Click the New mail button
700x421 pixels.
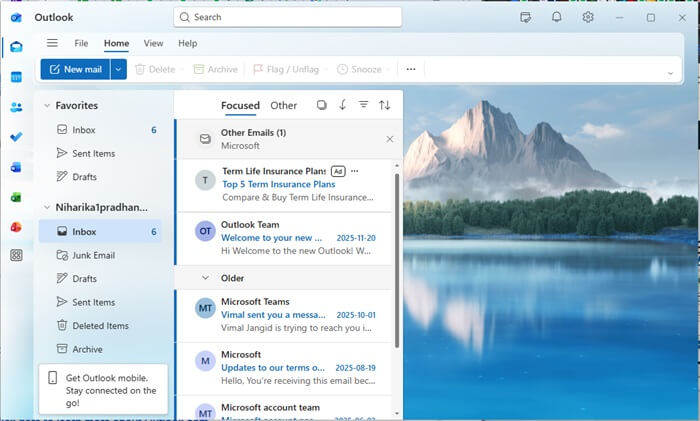74,69
